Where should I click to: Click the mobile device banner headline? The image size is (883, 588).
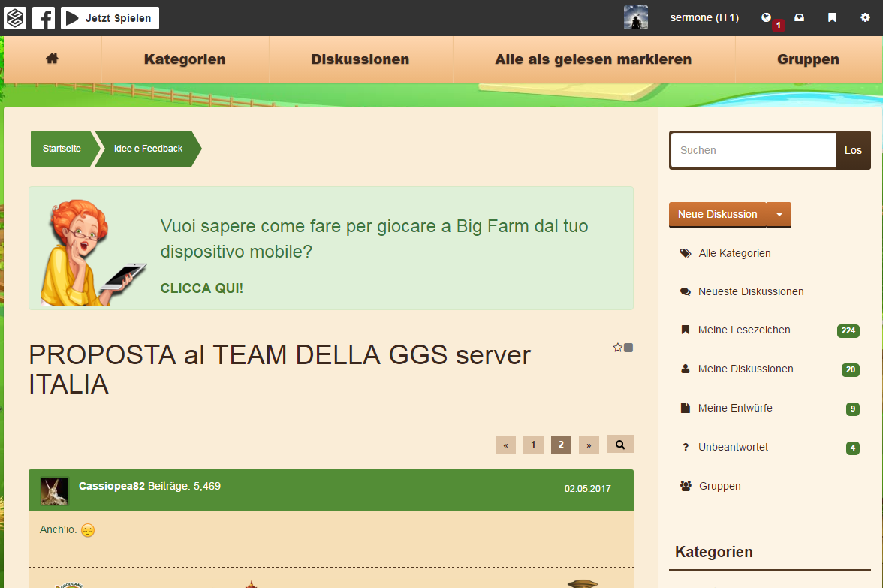[x=374, y=239]
